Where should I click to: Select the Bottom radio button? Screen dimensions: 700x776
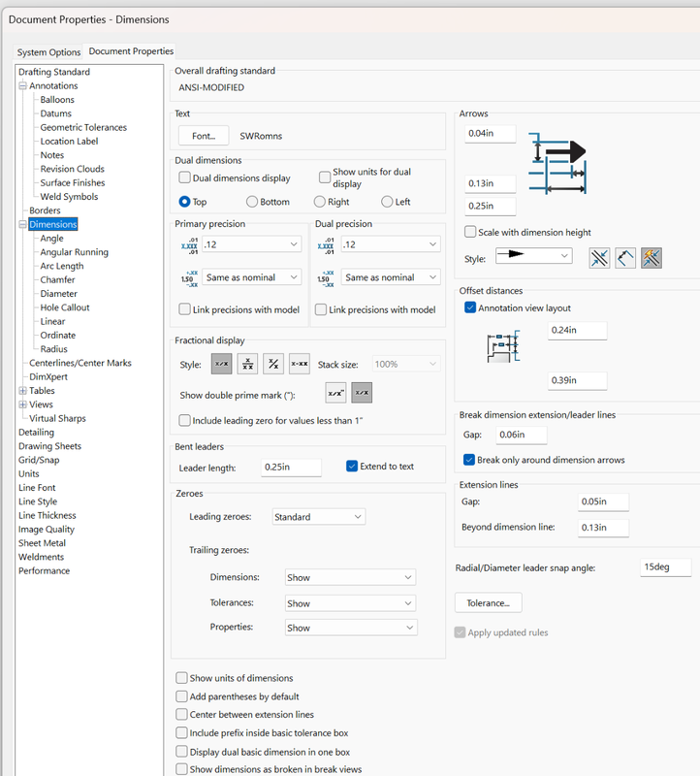[x=252, y=202]
